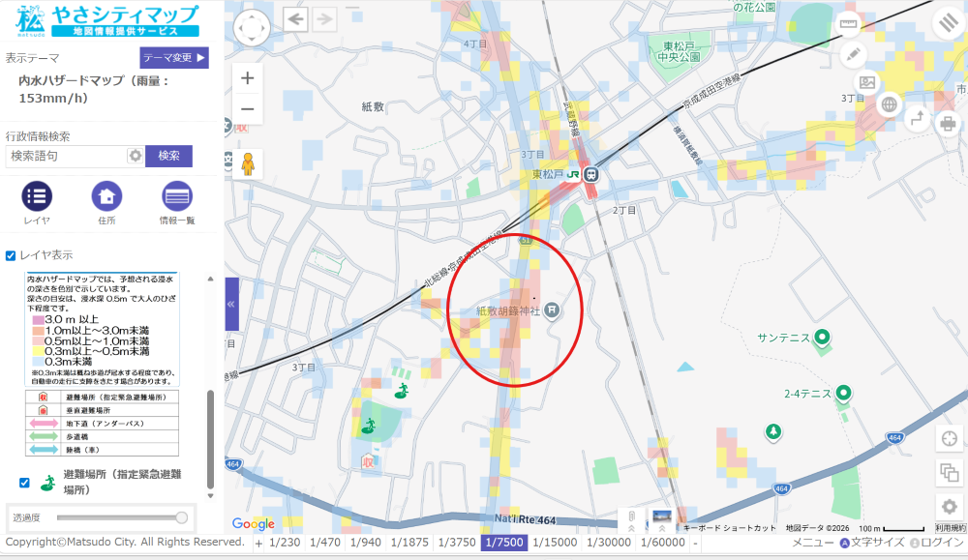Zoom in with the plus button
Screen dimensions: 968x560
click(247, 78)
